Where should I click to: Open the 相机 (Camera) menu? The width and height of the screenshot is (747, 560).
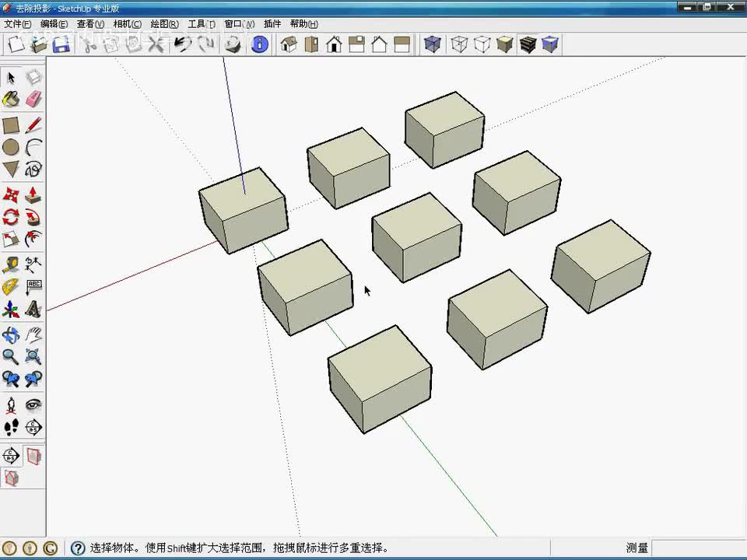tap(127, 24)
